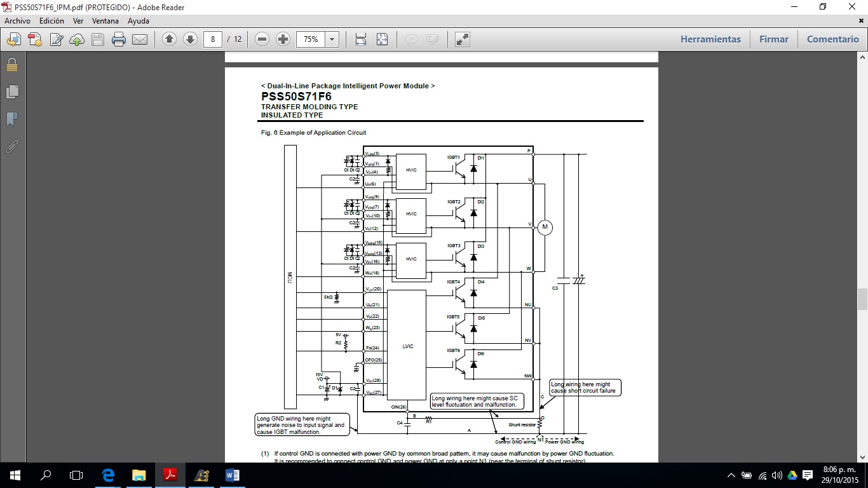Open Microsoft Edge from taskbar
The height and width of the screenshot is (488, 868).
point(109,475)
